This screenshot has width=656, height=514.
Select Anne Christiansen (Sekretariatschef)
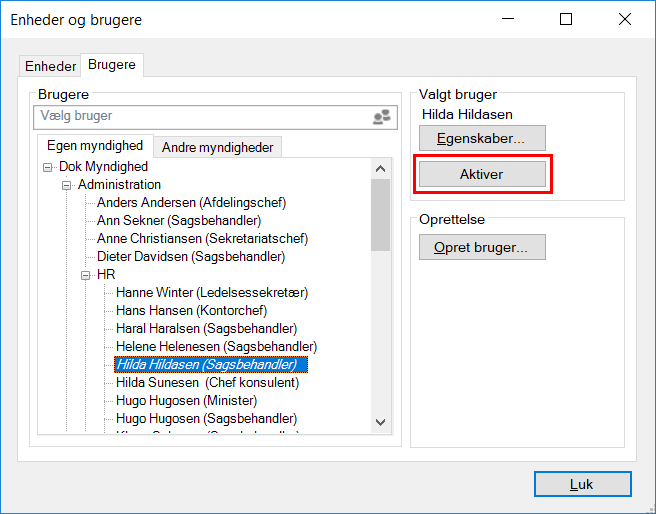click(x=202, y=239)
